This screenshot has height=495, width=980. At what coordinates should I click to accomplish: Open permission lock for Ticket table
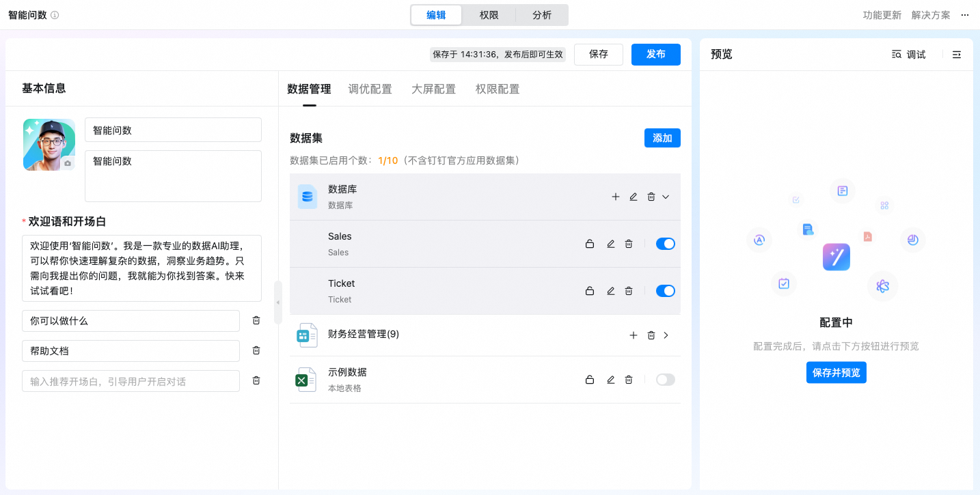tap(590, 291)
